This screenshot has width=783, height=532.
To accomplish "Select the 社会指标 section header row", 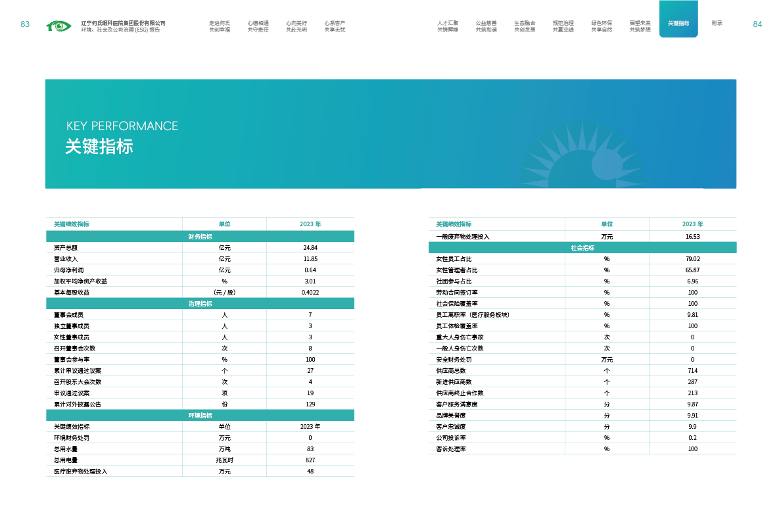I will pyautogui.click(x=582, y=248).
